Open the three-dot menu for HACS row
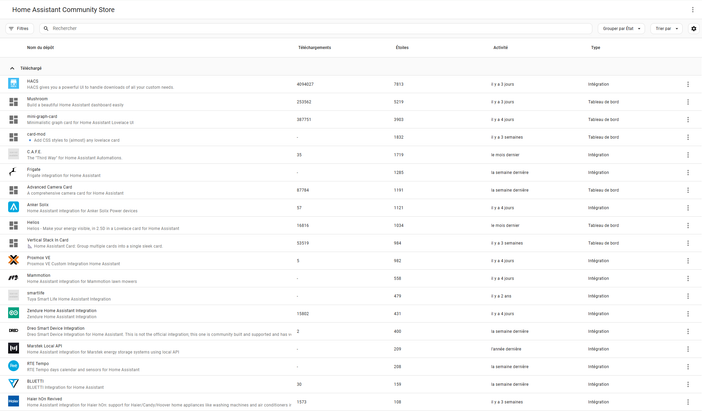 click(688, 84)
